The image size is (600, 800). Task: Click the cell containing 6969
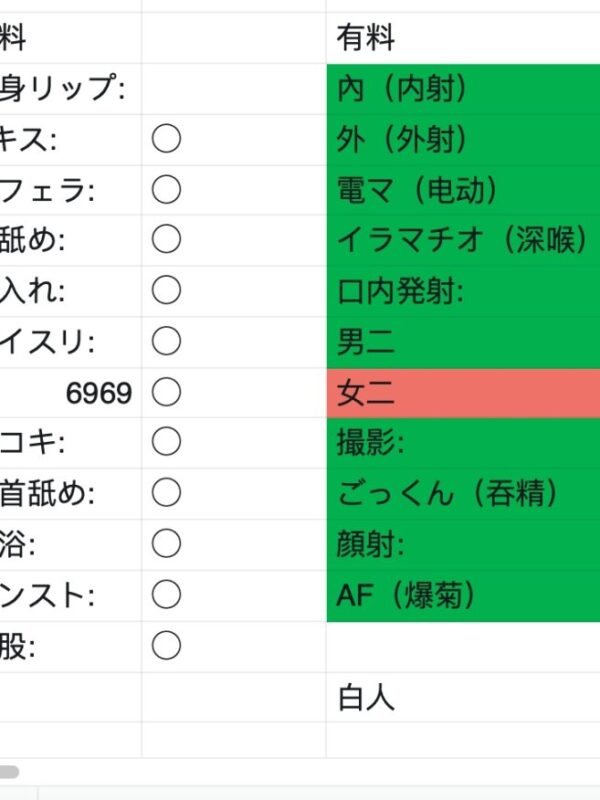click(70, 393)
